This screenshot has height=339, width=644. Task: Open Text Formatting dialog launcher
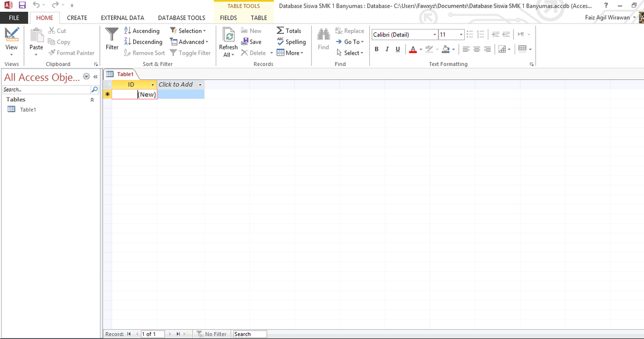pyautogui.click(x=533, y=64)
